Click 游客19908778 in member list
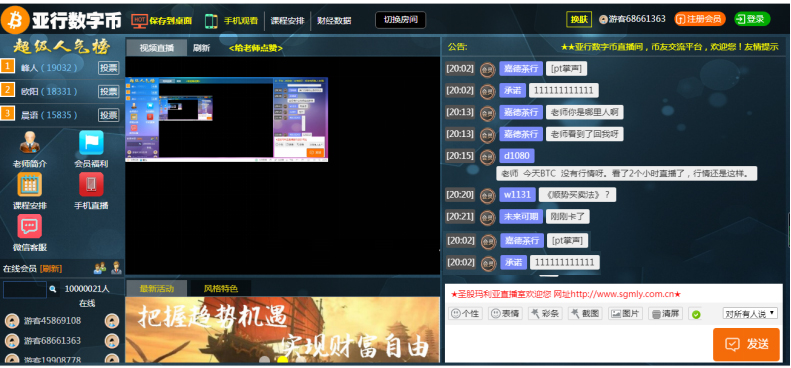Screen dimensions: 791x368 click(52, 360)
